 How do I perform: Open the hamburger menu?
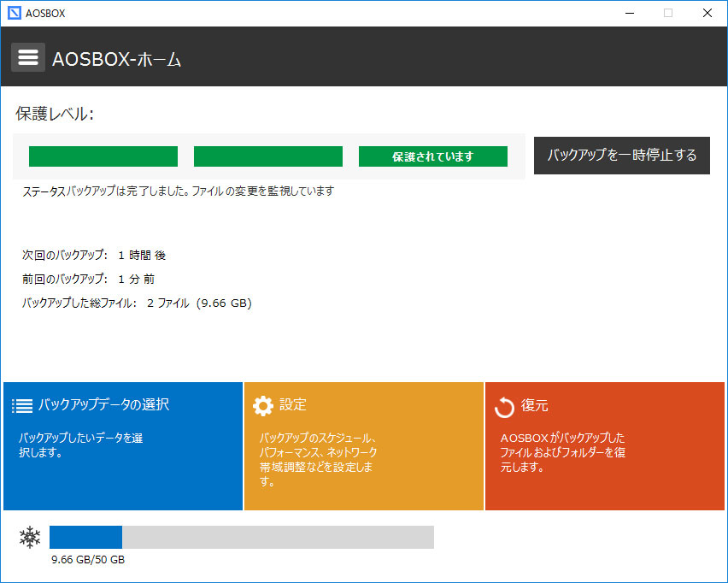[x=28, y=57]
